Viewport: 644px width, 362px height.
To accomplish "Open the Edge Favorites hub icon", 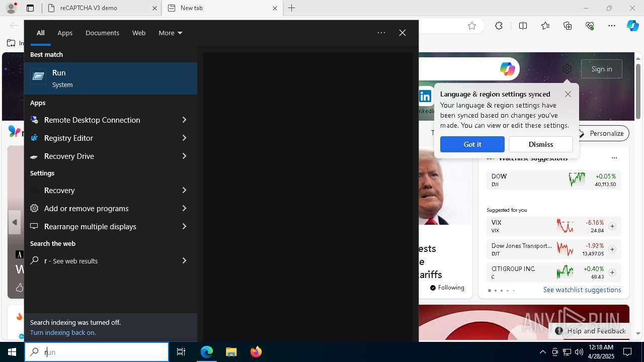I will pyautogui.click(x=545, y=26).
